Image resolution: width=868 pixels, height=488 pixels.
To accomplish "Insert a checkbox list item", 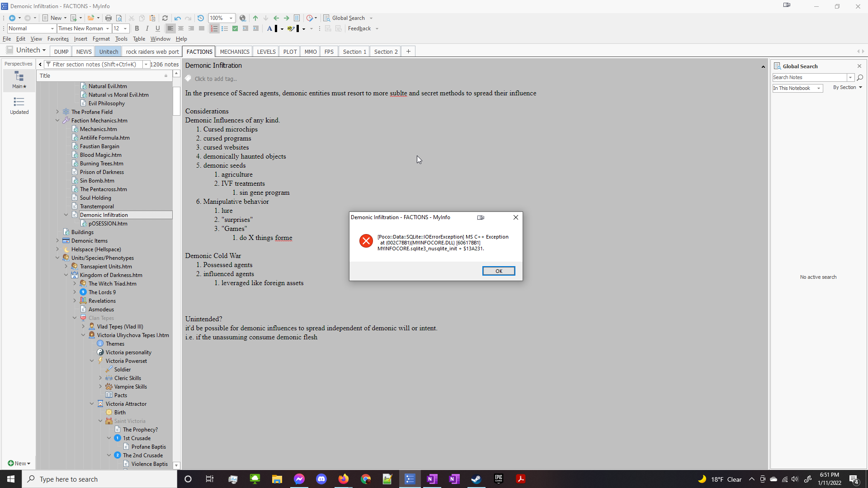I will (235, 28).
